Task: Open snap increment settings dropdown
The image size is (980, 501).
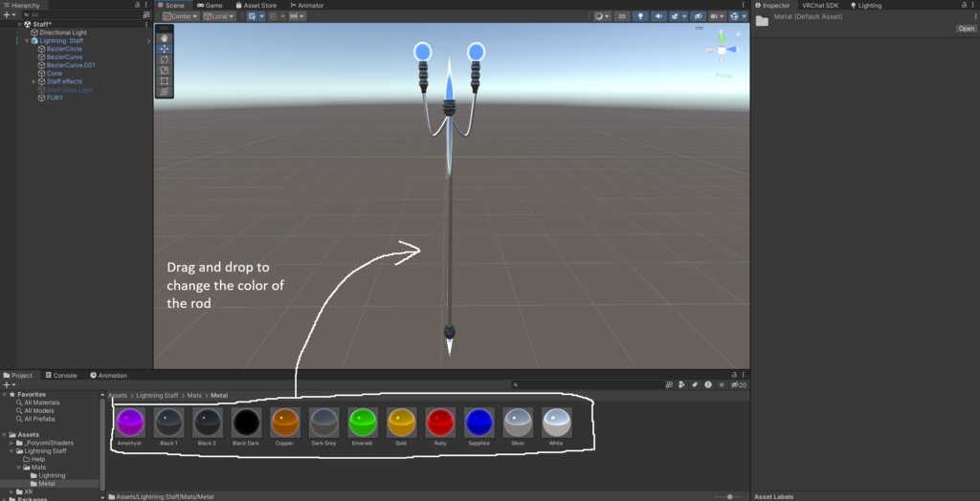Action: (298, 16)
